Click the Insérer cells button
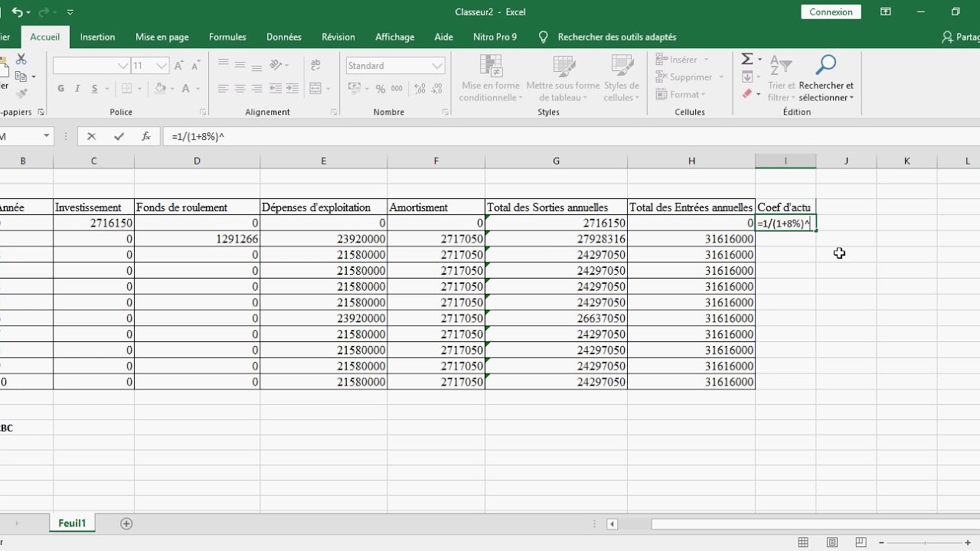The image size is (980, 551). pos(682,60)
